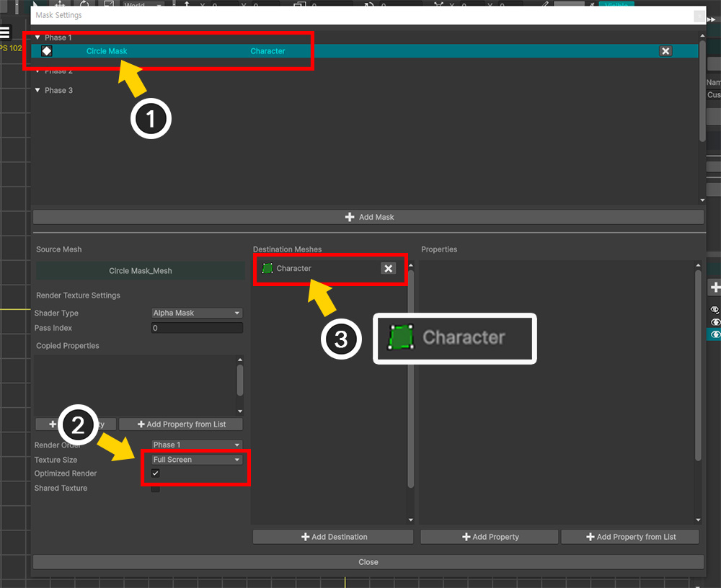Click the Destination Meshes scroll-down arrow

click(411, 520)
